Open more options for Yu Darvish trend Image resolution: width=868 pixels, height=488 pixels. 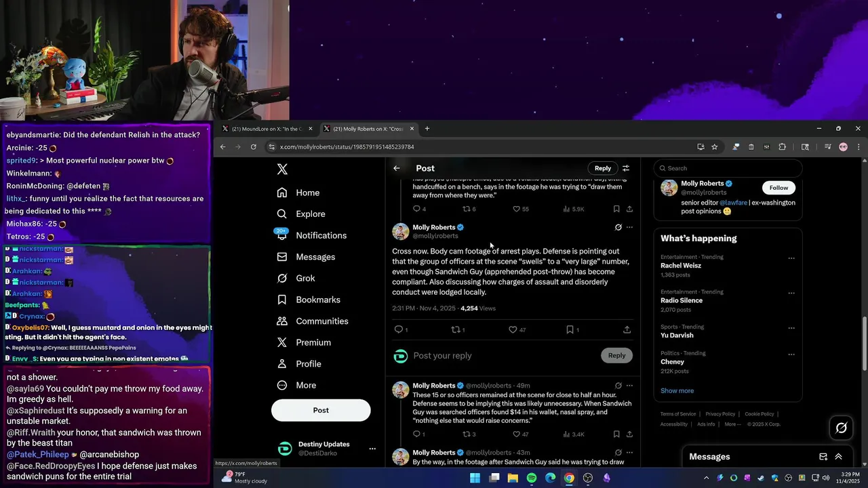(x=791, y=328)
